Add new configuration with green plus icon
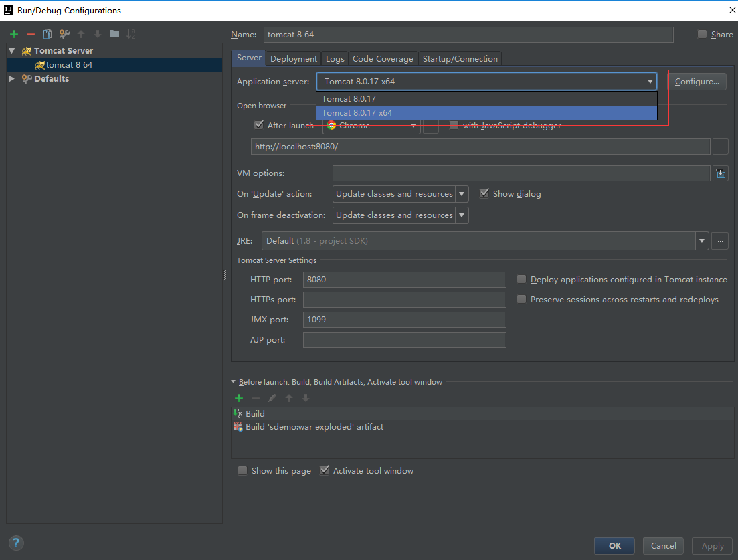Image resolution: width=738 pixels, height=560 pixels. [x=14, y=34]
